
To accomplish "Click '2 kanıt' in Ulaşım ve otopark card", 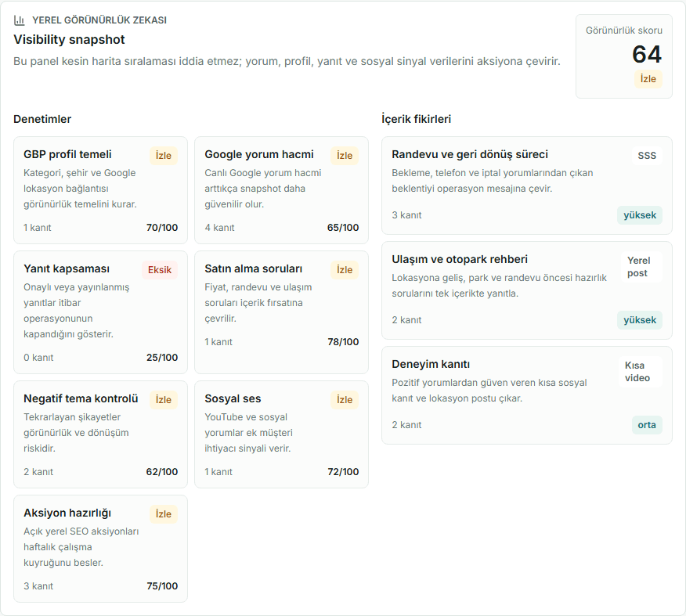I will point(407,320).
